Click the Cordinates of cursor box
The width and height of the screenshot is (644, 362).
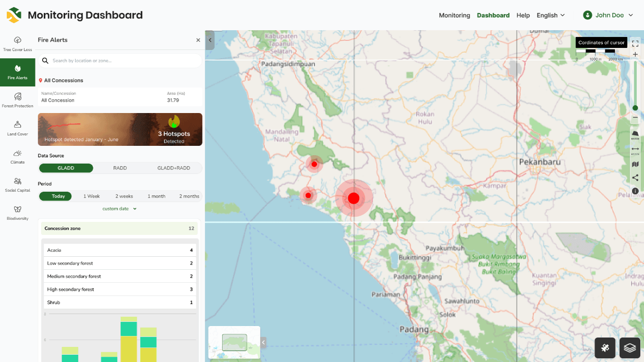point(601,43)
